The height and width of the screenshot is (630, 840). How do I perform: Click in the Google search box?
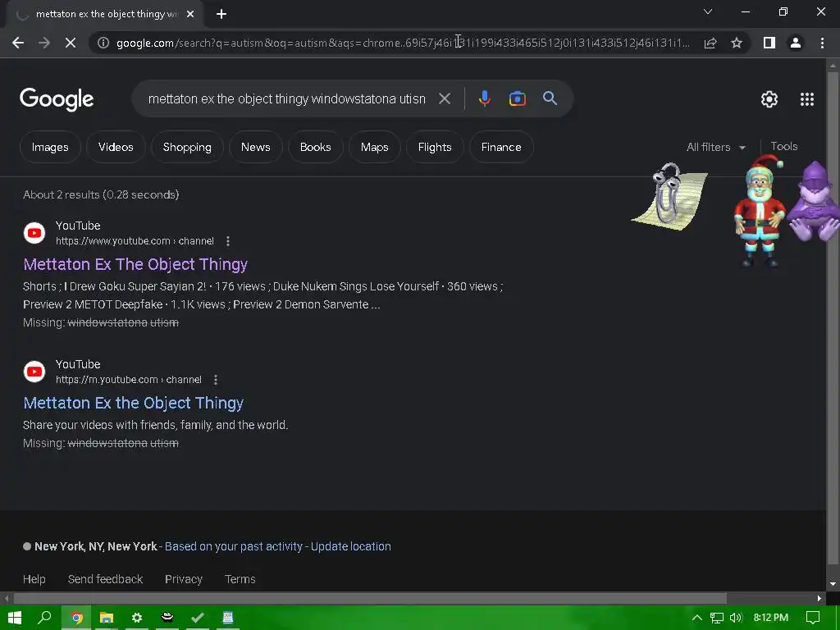pyautogui.click(x=286, y=98)
